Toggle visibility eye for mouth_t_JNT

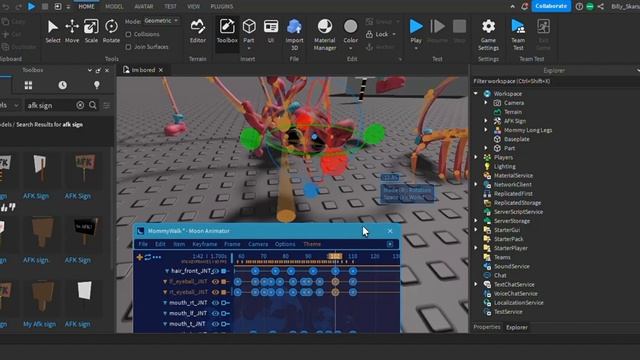pos(216,324)
